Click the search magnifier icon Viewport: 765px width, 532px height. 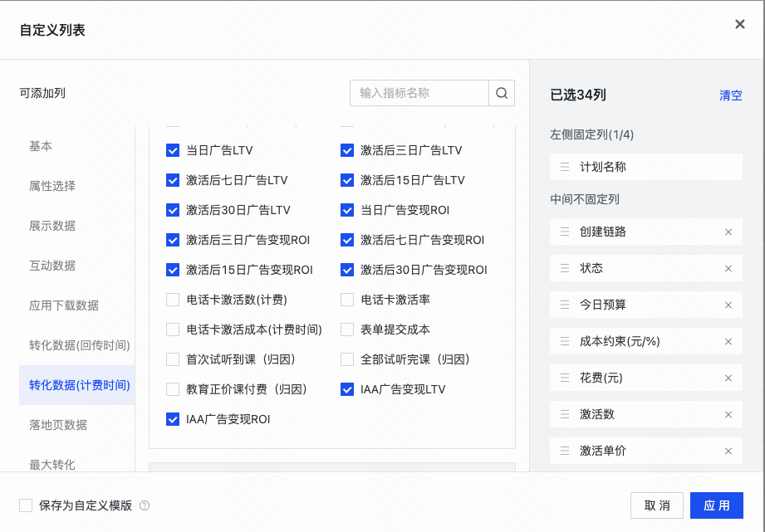point(502,93)
